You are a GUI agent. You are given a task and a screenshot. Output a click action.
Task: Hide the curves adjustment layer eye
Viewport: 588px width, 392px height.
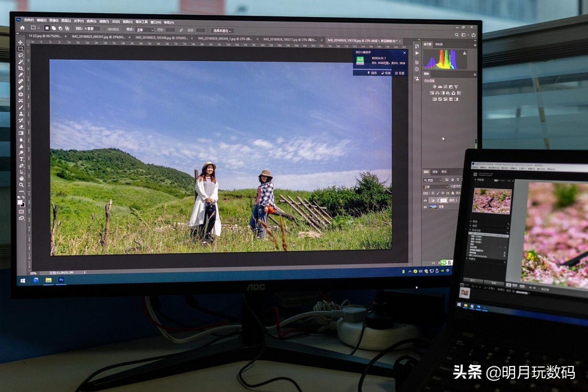coord(425,200)
